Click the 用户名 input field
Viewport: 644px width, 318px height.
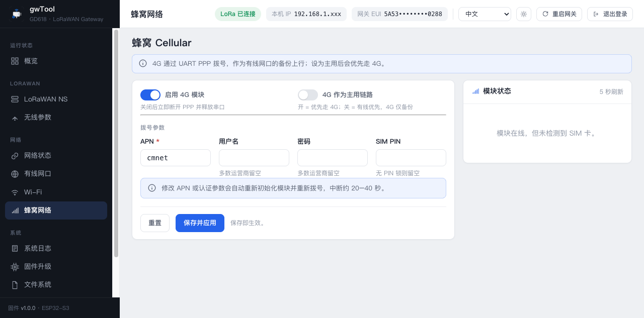click(x=254, y=158)
